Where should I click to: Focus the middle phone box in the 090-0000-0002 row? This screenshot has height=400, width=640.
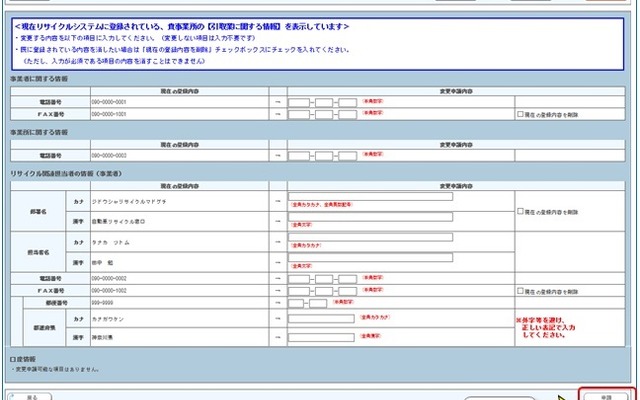click(x=324, y=279)
